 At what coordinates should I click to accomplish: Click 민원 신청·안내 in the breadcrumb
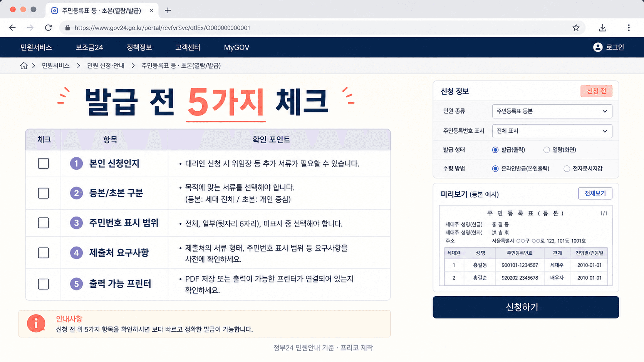(x=106, y=66)
